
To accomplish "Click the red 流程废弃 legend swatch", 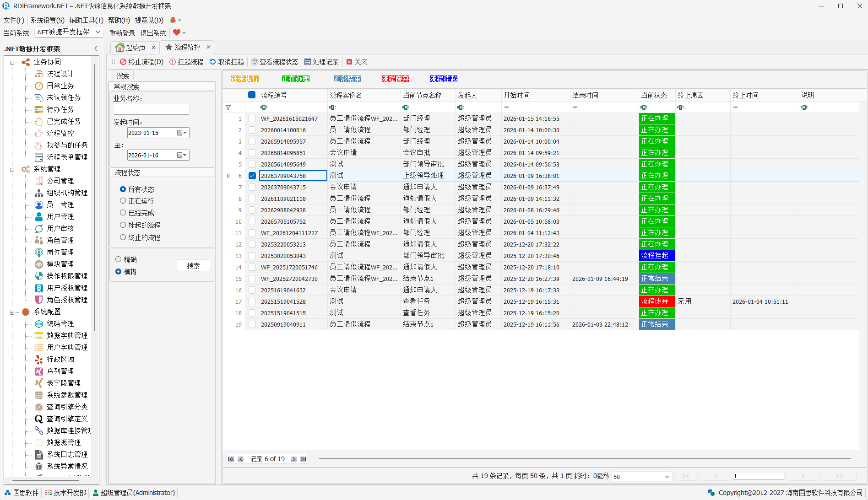I will pos(395,79).
